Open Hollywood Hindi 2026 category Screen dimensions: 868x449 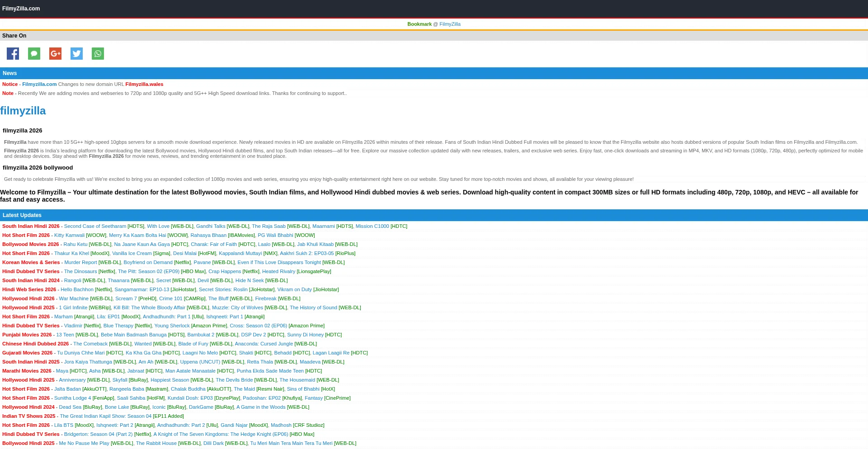coord(28,298)
